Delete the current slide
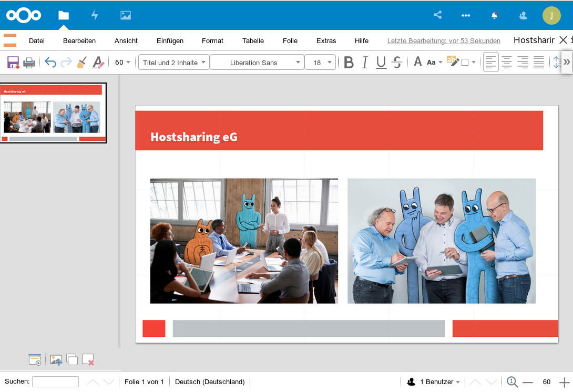573x392 pixels. pyautogui.click(x=88, y=360)
